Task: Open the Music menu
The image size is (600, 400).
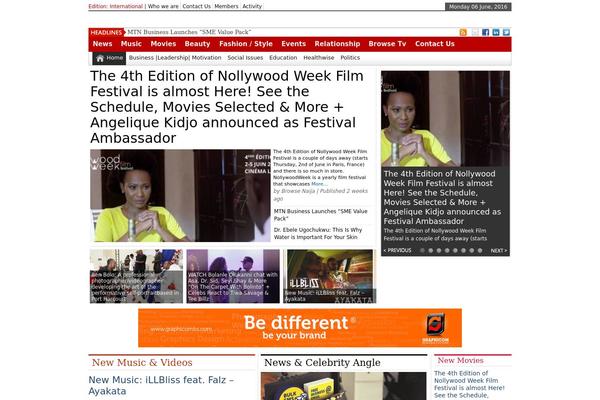Action: click(131, 44)
